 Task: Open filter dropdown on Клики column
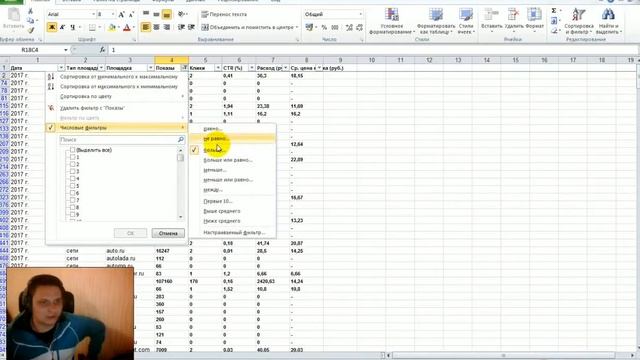click(218, 68)
